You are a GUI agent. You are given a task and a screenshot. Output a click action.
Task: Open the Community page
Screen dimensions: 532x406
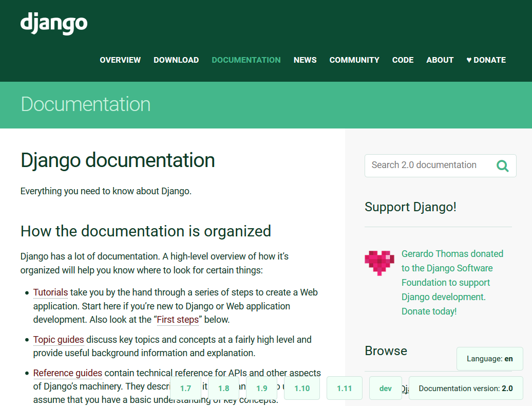tap(354, 60)
